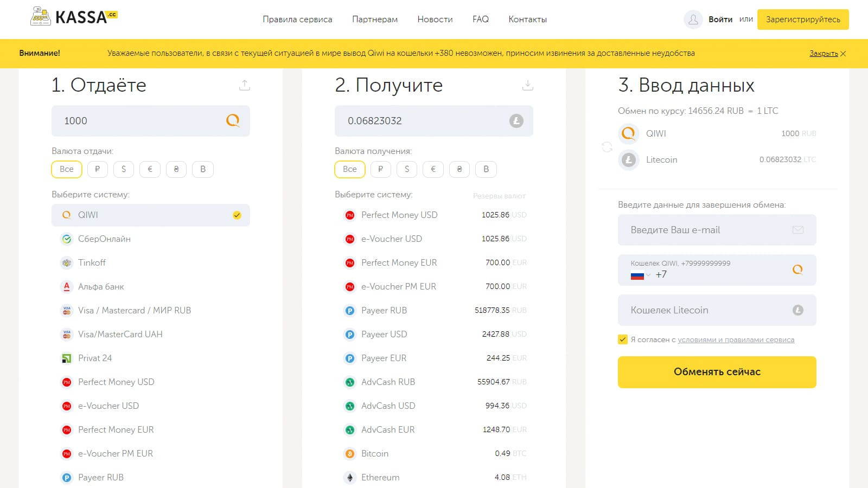Click the Обменять сейчас button
868x488 pixels.
click(717, 372)
